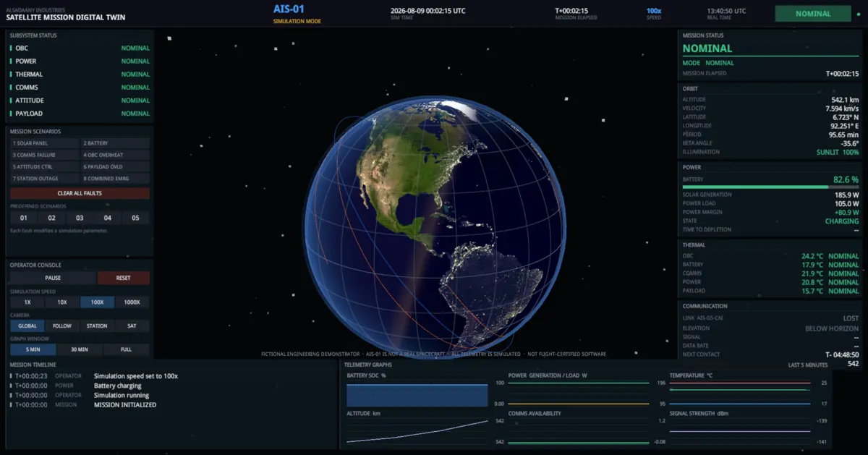
Task: Run predefined scenario 05
Action: pyautogui.click(x=136, y=218)
